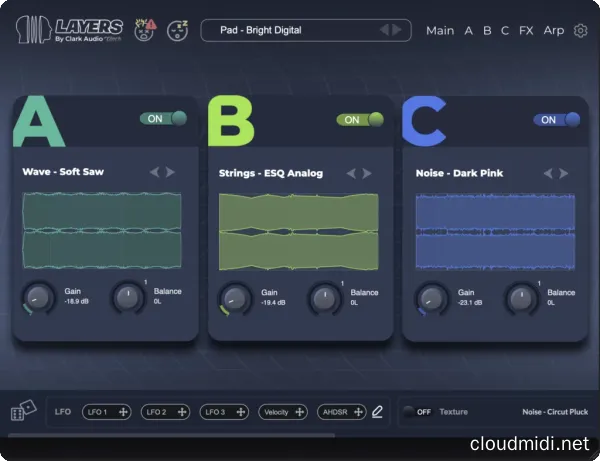Open the Pad - Bright Digital preset selector

point(306,30)
